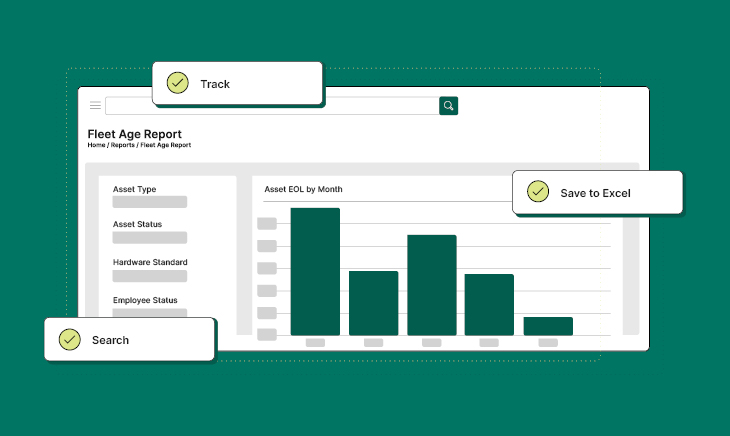The width and height of the screenshot is (730, 436).
Task: Click the Save to Excel label
Action: (x=595, y=193)
